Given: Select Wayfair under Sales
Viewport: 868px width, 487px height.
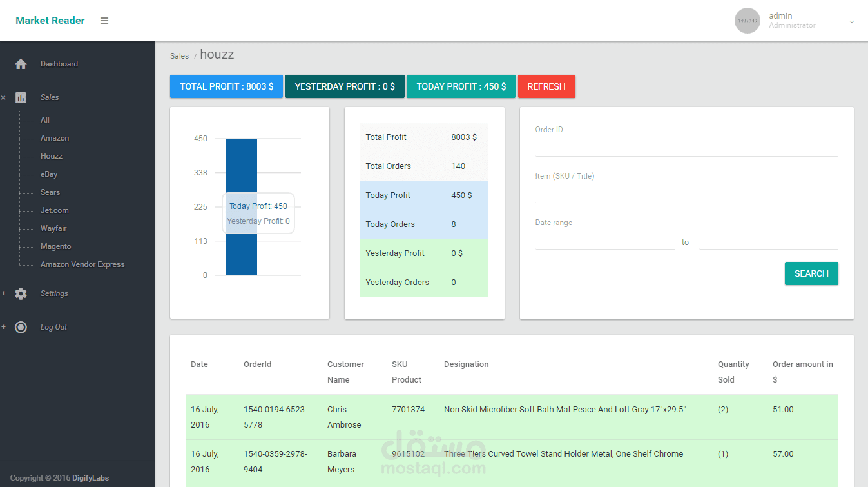Looking at the screenshot, I should point(53,228).
